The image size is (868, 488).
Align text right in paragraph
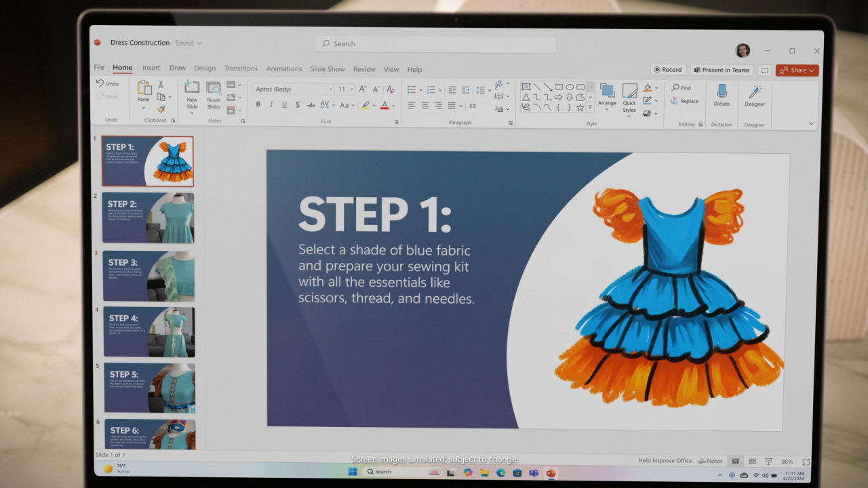click(x=438, y=106)
